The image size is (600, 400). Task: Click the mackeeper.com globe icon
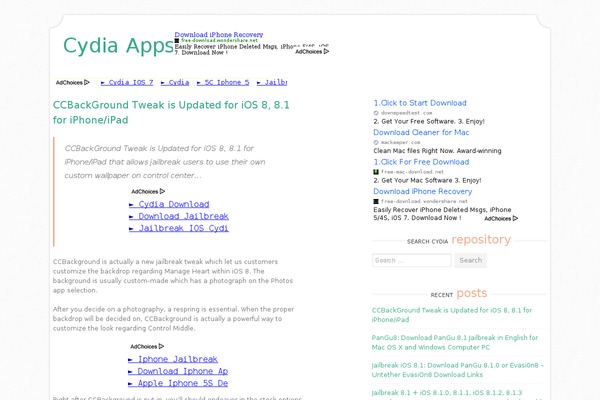(376, 142)
